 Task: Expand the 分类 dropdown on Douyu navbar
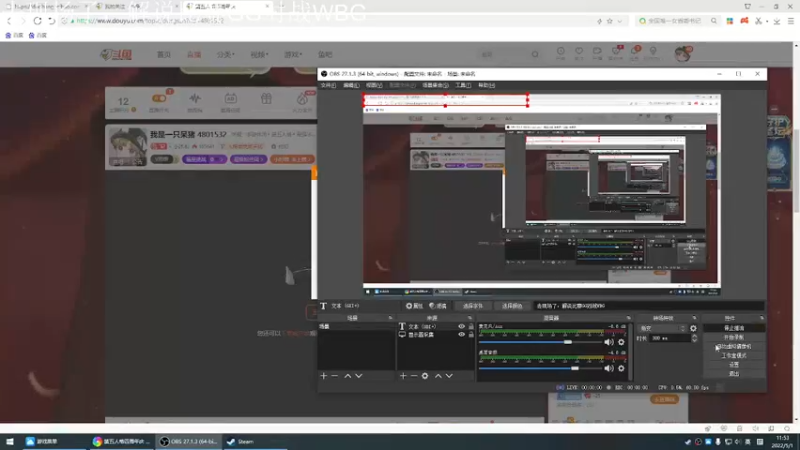click(226, 55)
